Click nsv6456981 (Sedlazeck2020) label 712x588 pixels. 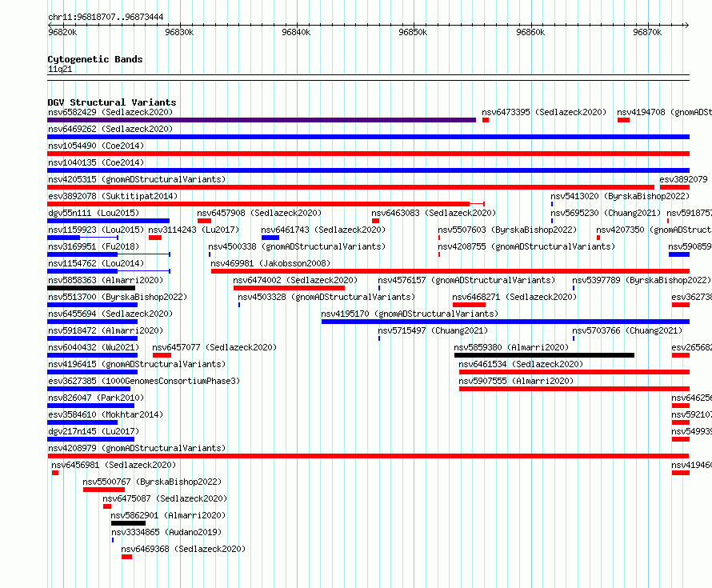pos(114,465)
